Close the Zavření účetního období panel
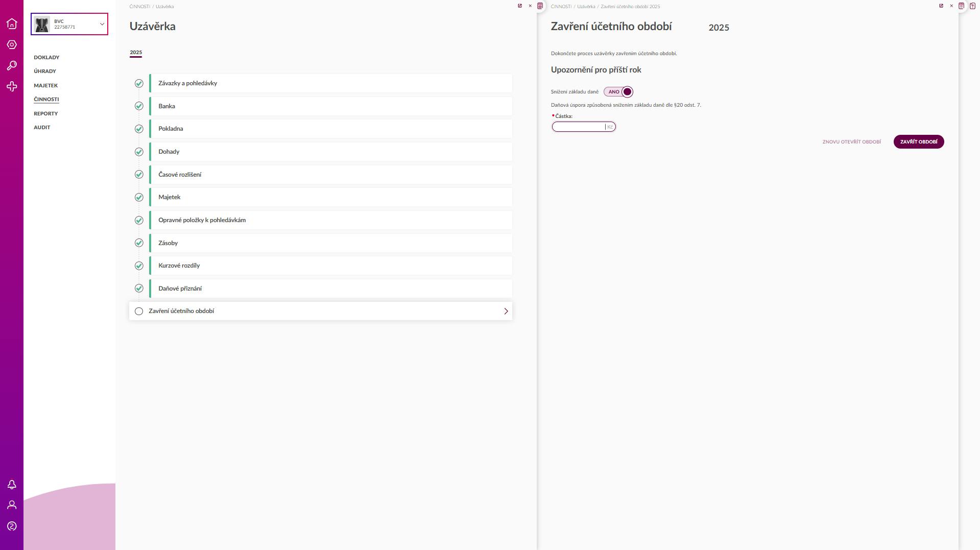The height and width of the screenshot is (550, 980). coord(951,6)
